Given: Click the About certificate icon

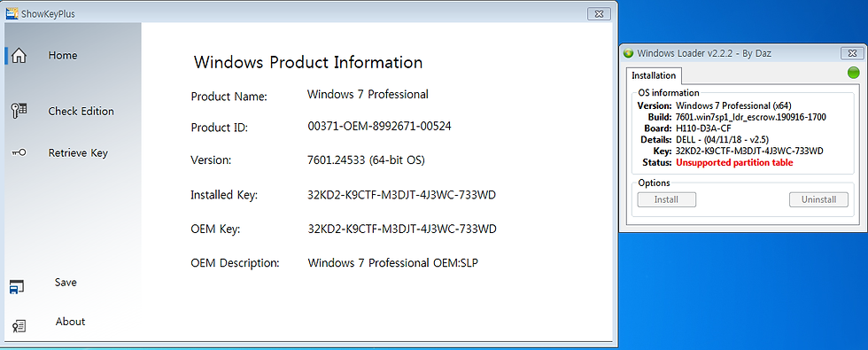Looking at the screenshot, I should [x=19, y=326].
